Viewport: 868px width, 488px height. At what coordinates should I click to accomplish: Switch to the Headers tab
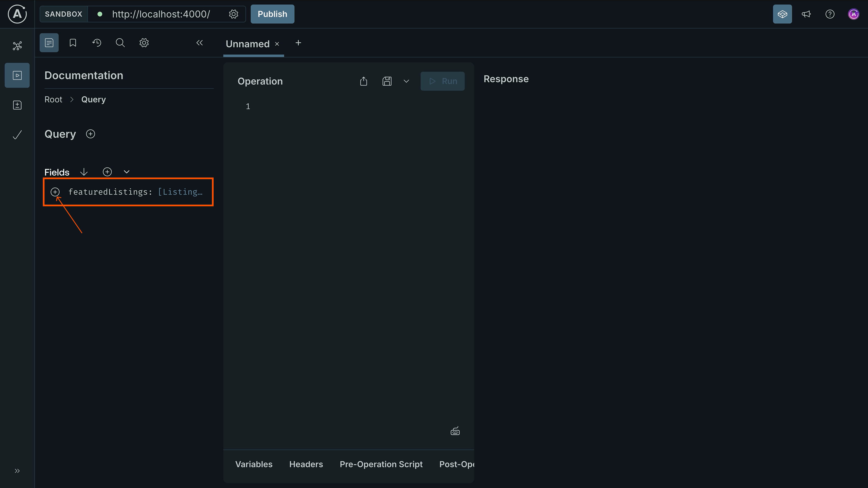point(306,464)
